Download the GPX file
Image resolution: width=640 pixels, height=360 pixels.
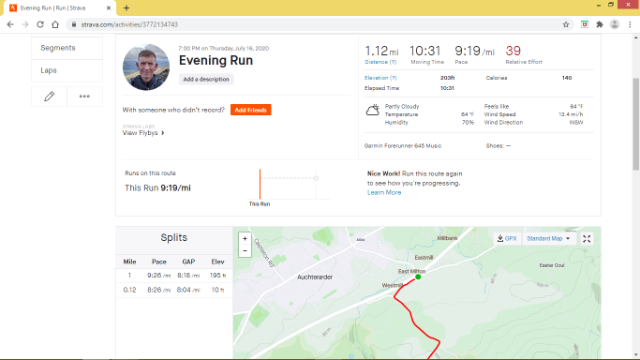pos(507,238)
